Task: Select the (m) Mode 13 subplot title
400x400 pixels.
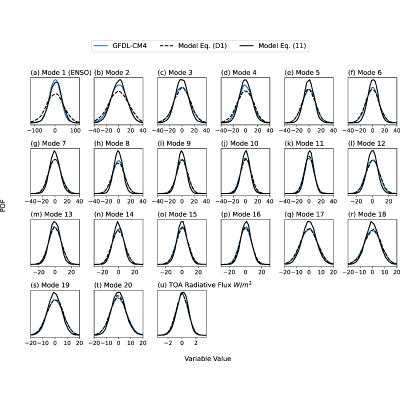Action: tap(51, 214)
